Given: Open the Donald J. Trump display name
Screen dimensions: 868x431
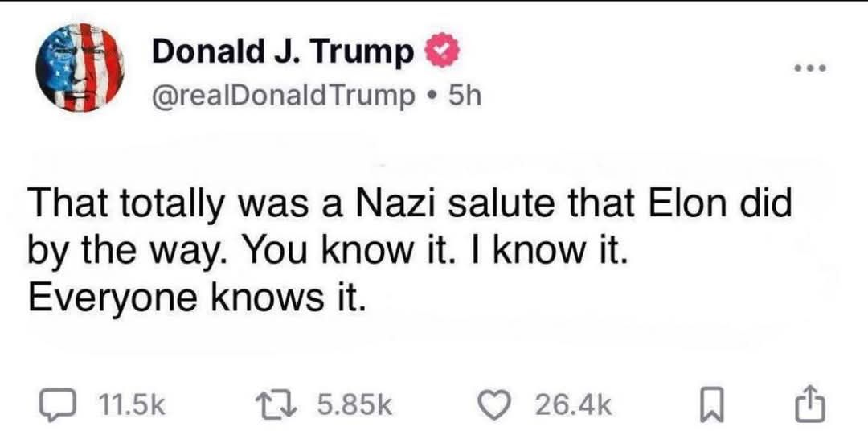Looking at the screenshot, I should coord(283,52).
